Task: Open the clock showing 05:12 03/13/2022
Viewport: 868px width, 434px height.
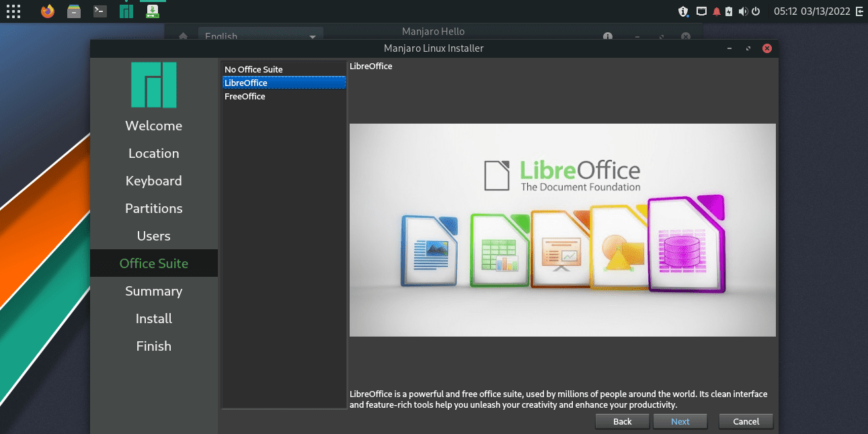Action: click(812, 11)
